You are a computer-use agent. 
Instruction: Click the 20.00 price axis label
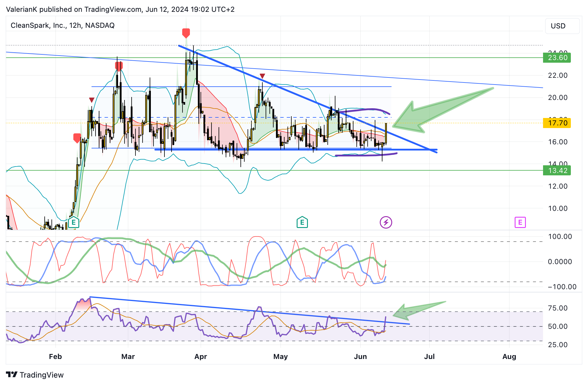[x=558, y=98]
